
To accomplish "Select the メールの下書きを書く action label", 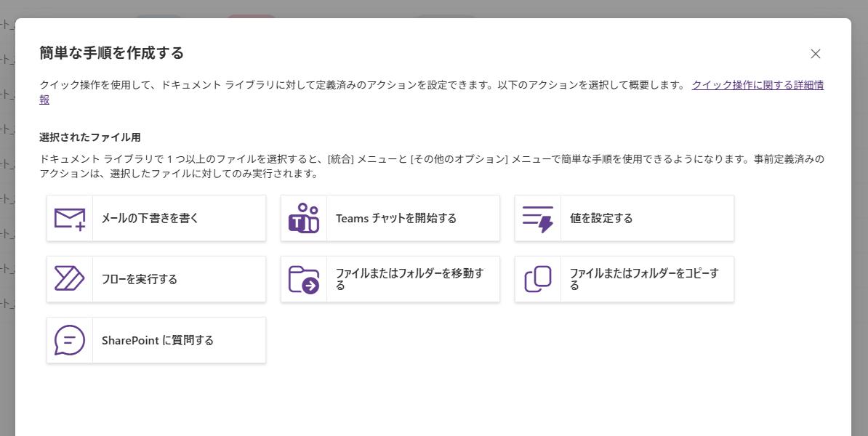I will pos(150,218).
